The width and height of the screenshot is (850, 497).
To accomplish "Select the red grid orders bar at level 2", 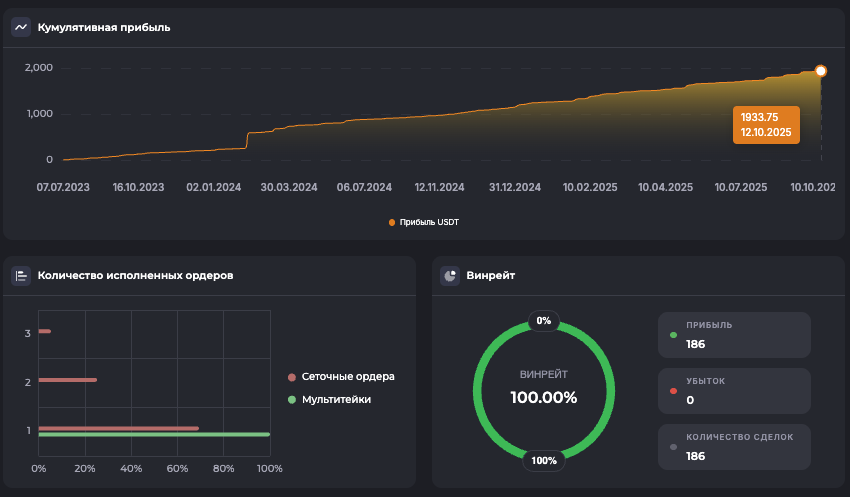I will click(68, 380).
